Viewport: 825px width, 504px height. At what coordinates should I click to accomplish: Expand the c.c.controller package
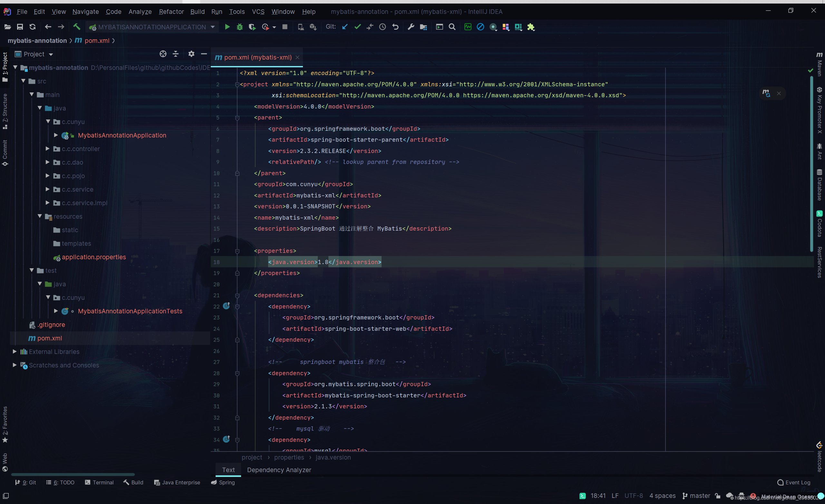tap(48, 148)
